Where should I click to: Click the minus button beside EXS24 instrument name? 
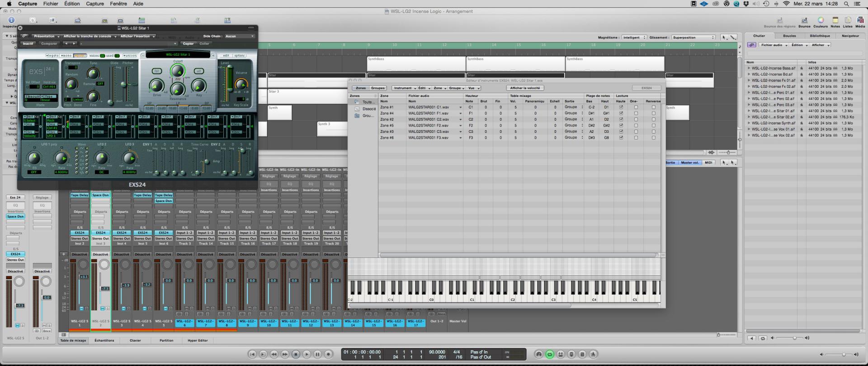coord(142,56)
